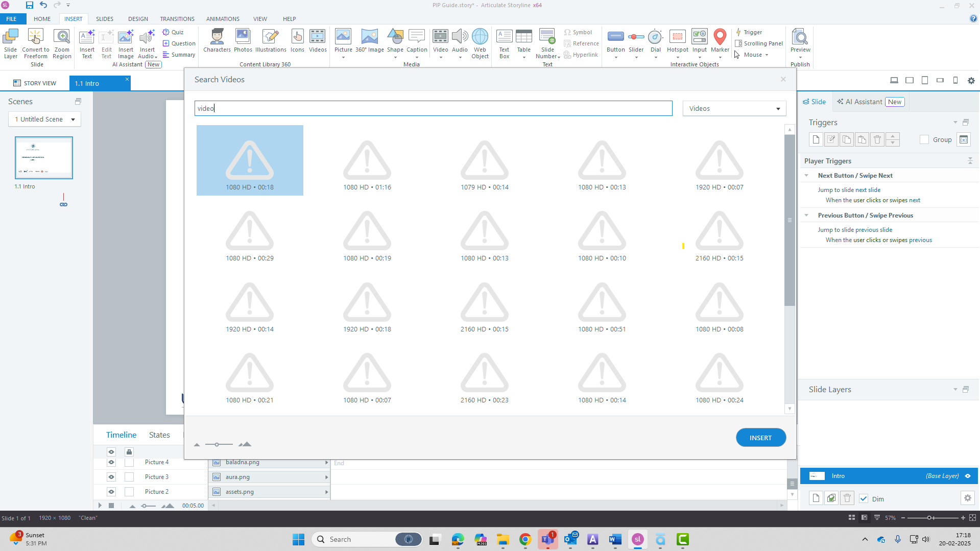This screenshot has height=551, width=980.
Task: Open the Videos content library
Action: click(x=318, y=41)
